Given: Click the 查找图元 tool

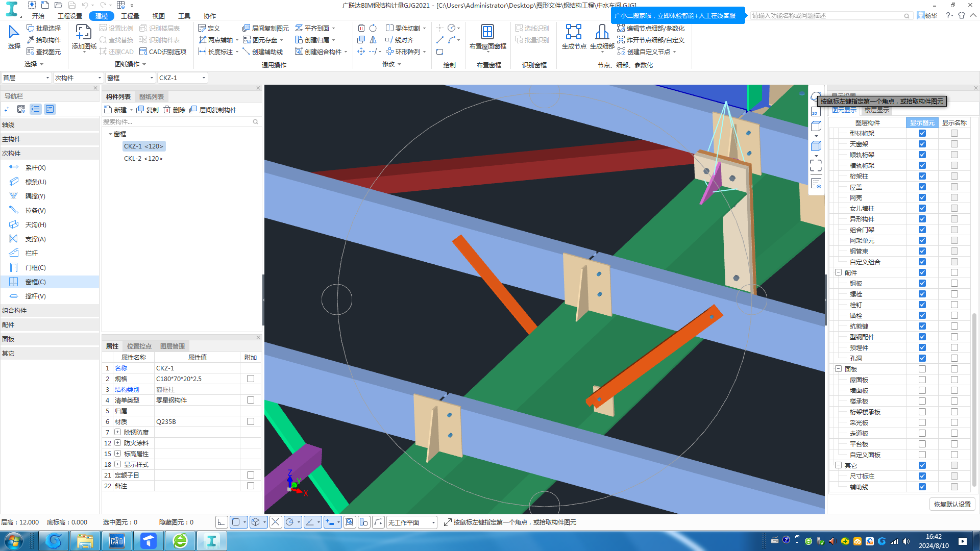Looking at the screenshot, I should click(44, 52).
